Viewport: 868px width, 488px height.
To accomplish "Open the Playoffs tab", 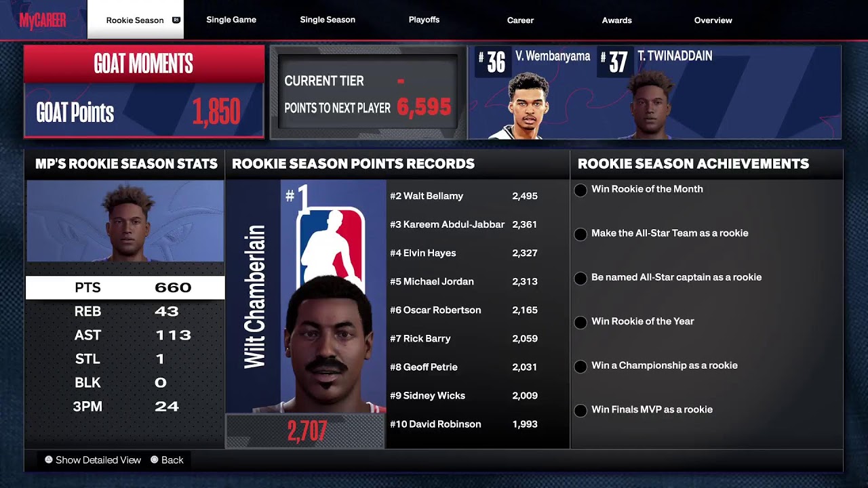I will click(424, 20).
